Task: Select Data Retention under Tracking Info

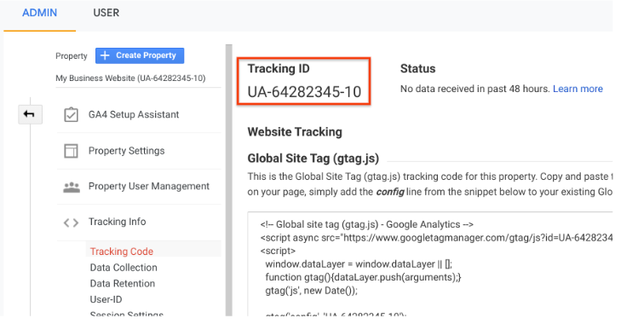Action: tap(123, 283)
